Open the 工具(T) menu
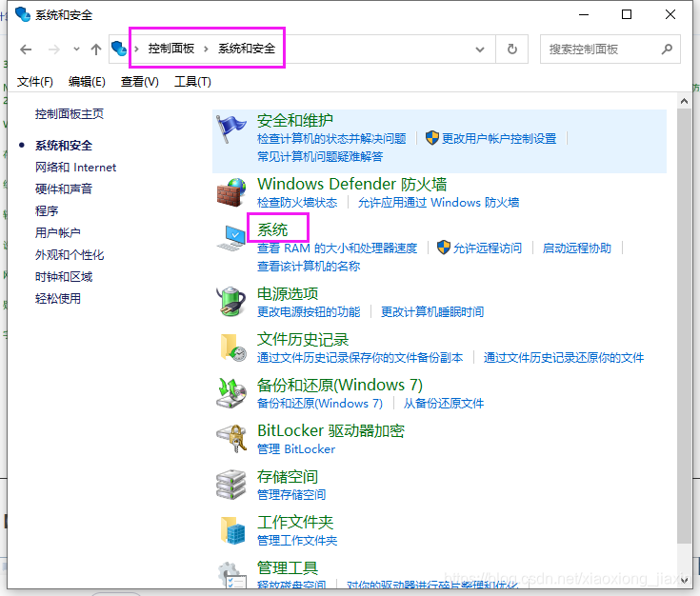This screenshot has width=700, height=596. (x=192, y=82)
